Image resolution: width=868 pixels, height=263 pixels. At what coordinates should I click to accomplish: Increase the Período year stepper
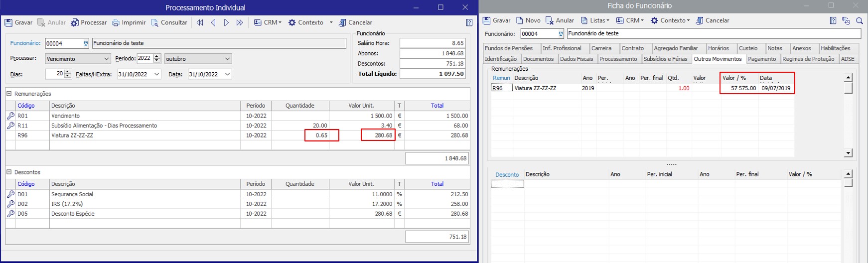[x=157, y=56]
